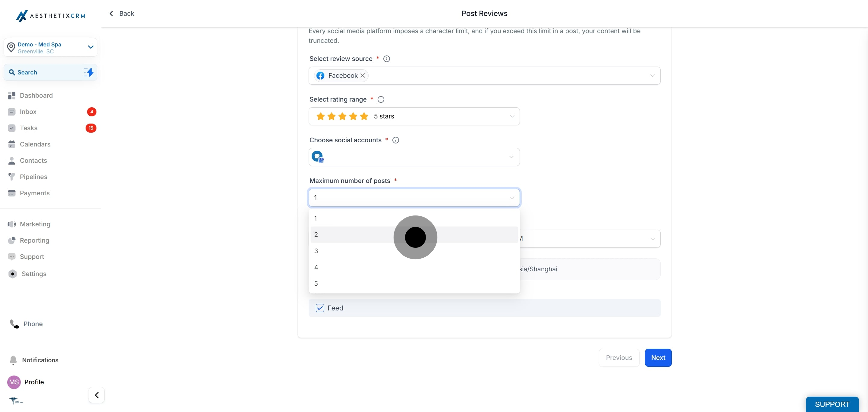Viewport: 868px width, 412px height.
Task: Click the info icon beside Select rating range
Action: pyautogui.click(x=381, y=99)
